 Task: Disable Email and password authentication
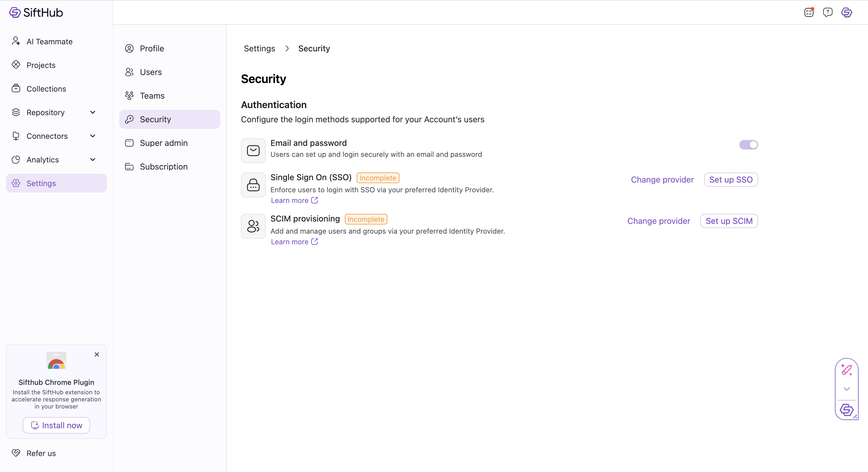point(748,144)
